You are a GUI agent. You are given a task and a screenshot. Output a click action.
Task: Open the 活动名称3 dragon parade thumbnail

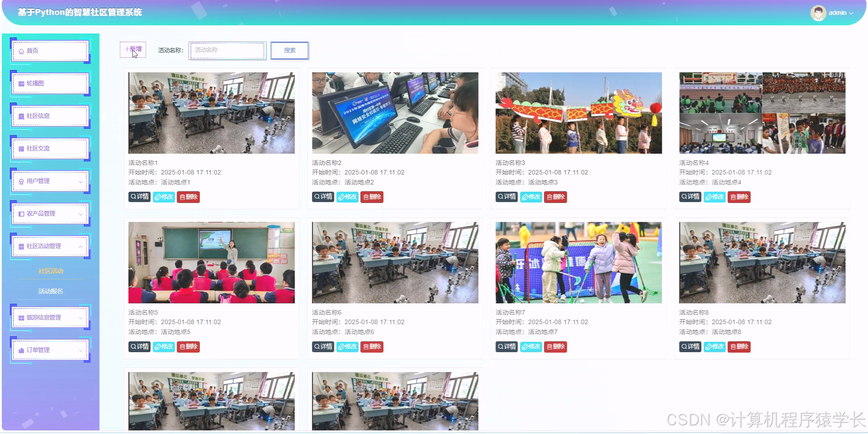[579, 113]
